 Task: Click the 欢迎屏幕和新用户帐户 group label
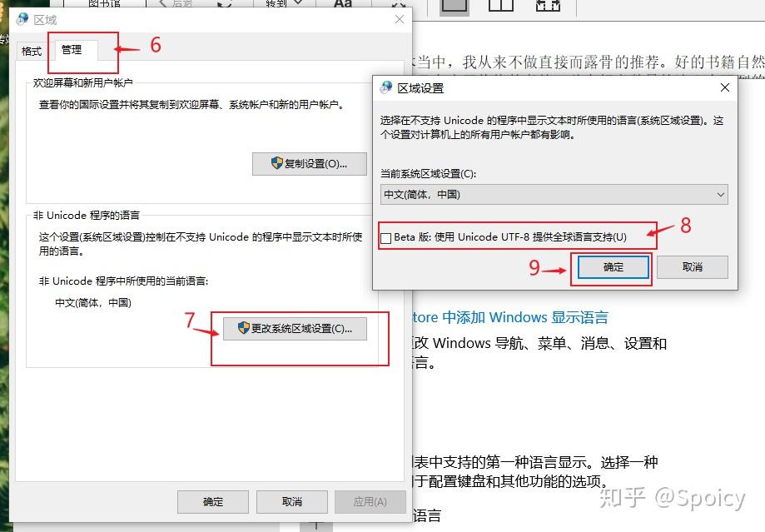coord(83,83)
